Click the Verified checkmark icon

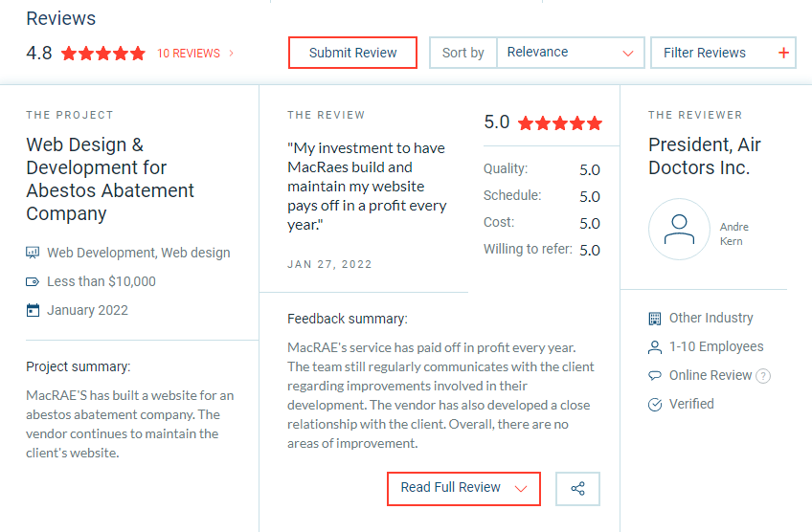tap(655, 405)
